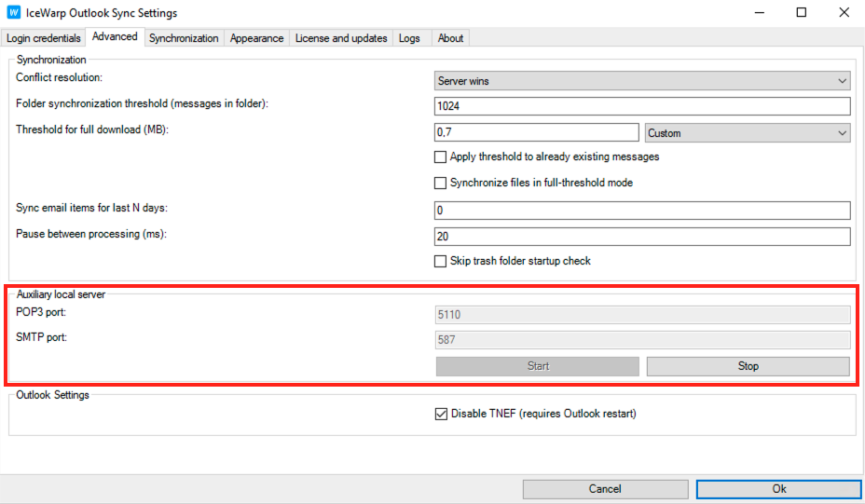The height and width of the screenshot is (504, 865).
Task: Click the 'Pause between processing (ms):' label
Action: [x=91, y=234]
